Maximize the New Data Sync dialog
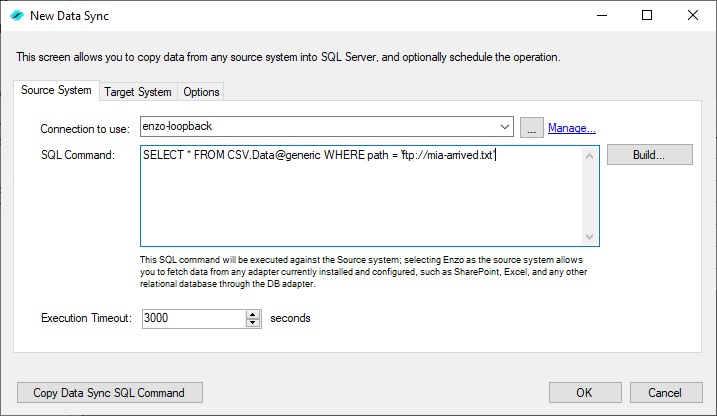 point(647,16)
